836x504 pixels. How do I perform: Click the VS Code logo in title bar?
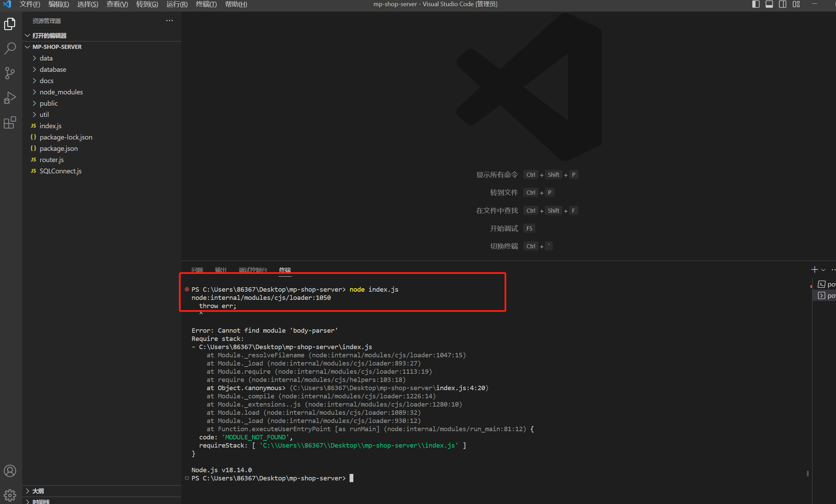pos(7,4)
